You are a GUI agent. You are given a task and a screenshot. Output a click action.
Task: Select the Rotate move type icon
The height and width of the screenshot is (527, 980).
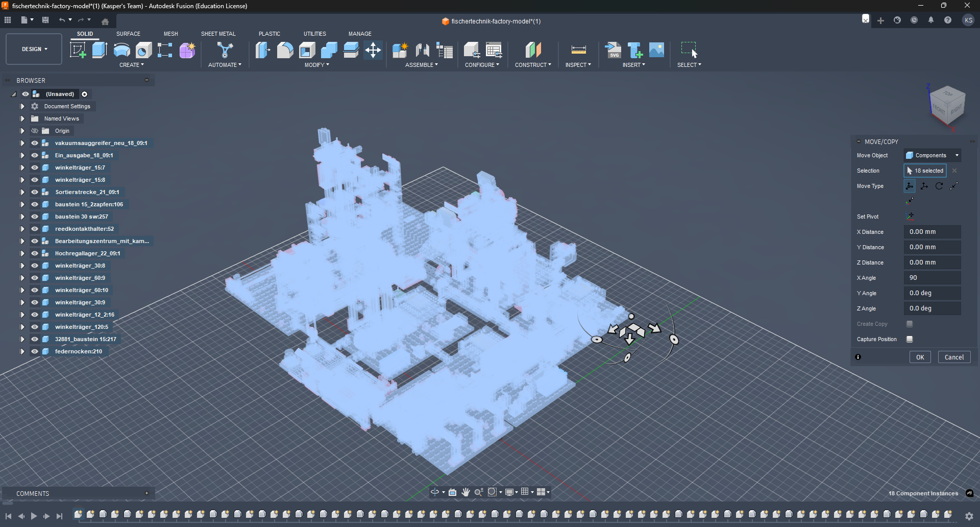(939, 186)
